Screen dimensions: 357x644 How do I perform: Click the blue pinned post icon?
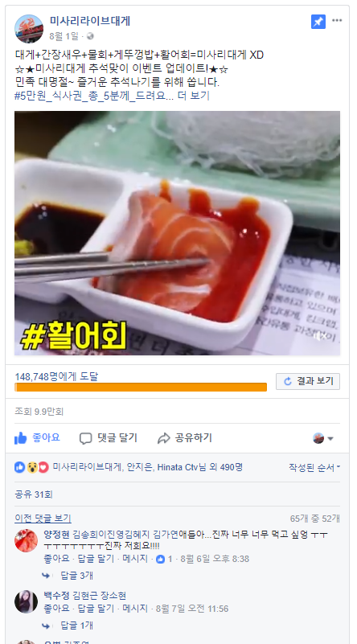tap(318, 22)
